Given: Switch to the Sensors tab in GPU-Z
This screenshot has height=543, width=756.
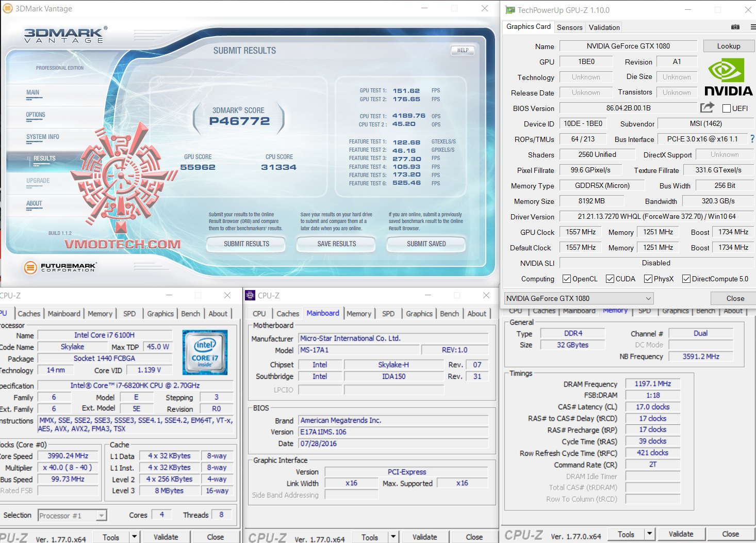Looking at the screenshot, I should tap(569, 27).
